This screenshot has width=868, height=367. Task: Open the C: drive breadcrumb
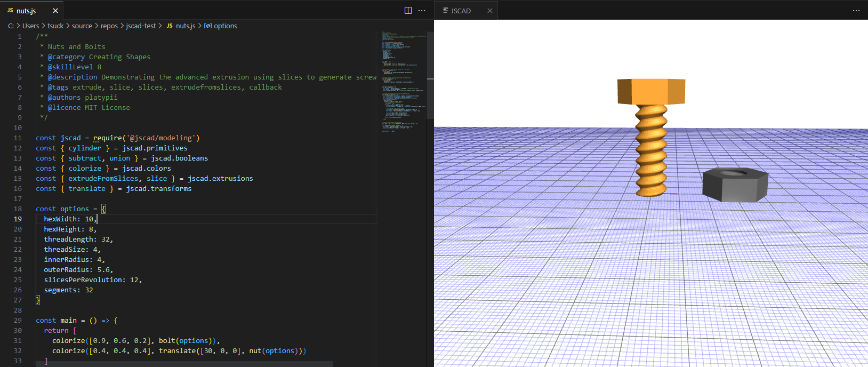[11, 26]
